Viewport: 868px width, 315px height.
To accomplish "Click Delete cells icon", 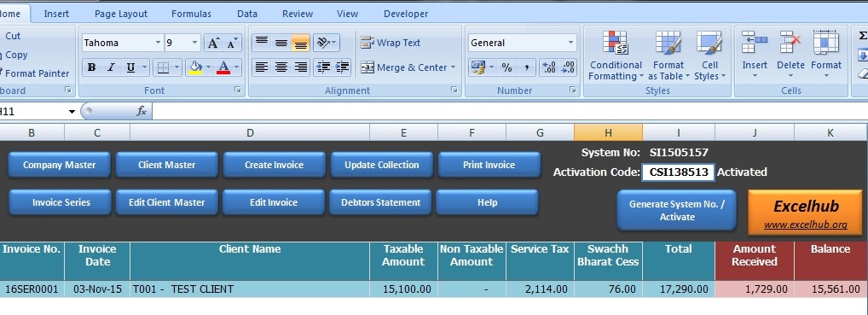I will (x=790, y=43).
